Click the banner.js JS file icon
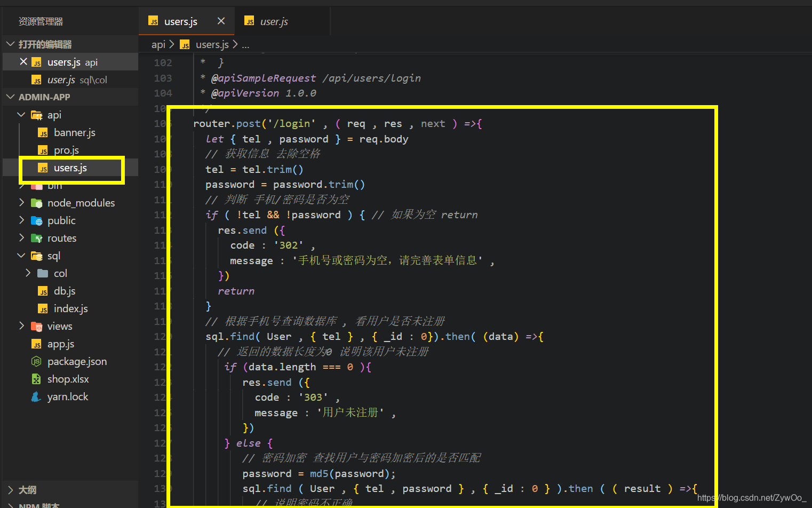 [43, 133]
